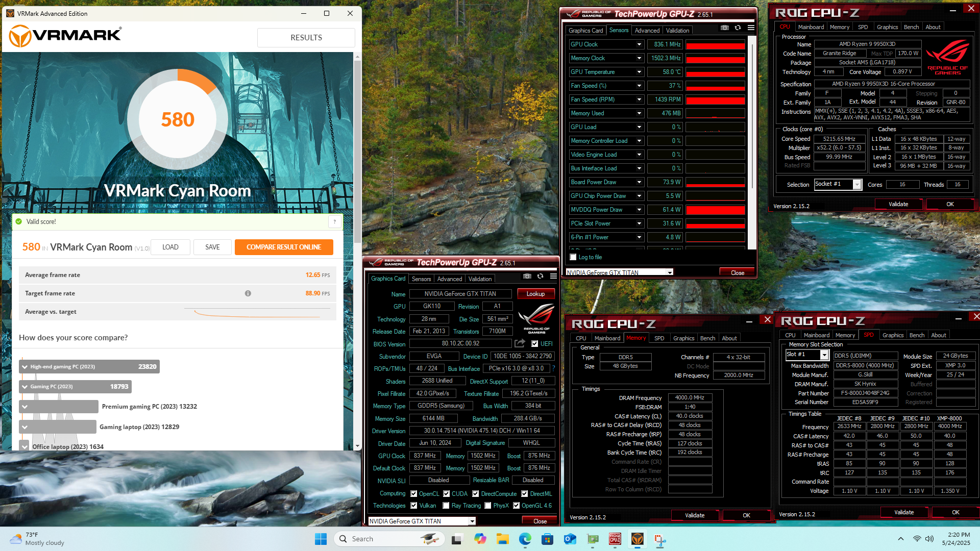Screen dimensions: 980x551
Task: Toggle the CUDA checkbox
Action: click(x=446, y=494)
